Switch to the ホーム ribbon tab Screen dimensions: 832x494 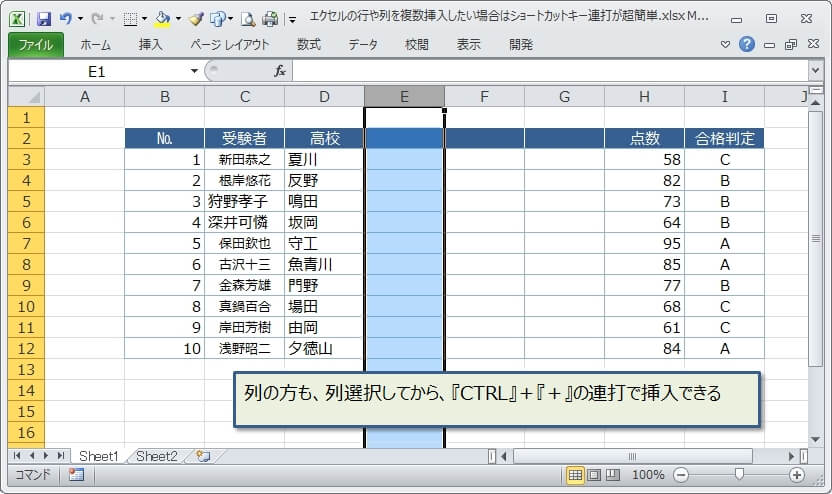pyautogui.click(x=96, y=45)
